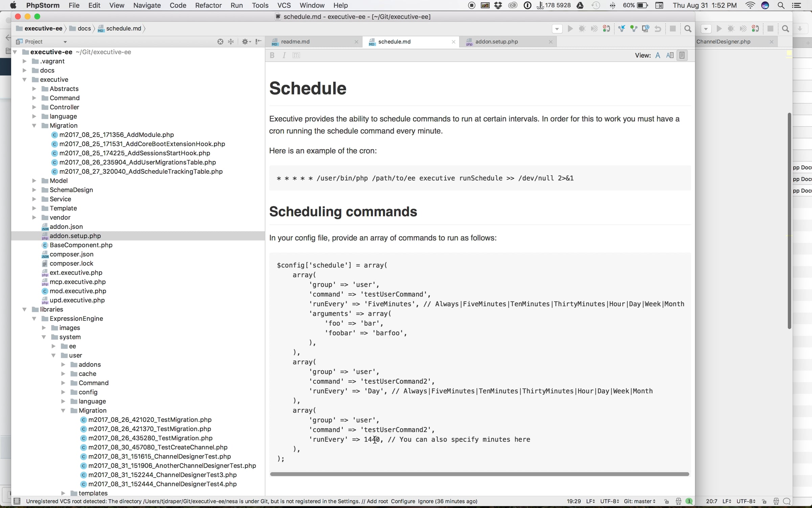Open run configuration dropdown in front toolbar
This screenshot has height=508, width=812.
(557, 29)
